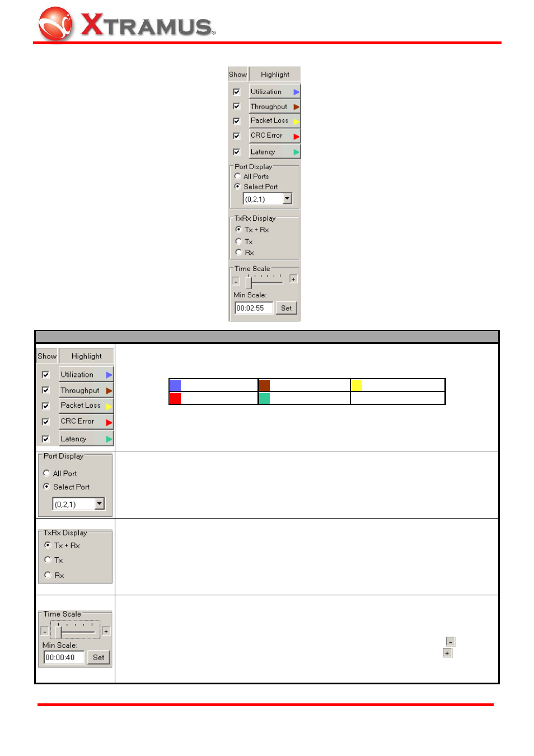Open (0,2,1) port dropdown in upper panel

(287, 199)
